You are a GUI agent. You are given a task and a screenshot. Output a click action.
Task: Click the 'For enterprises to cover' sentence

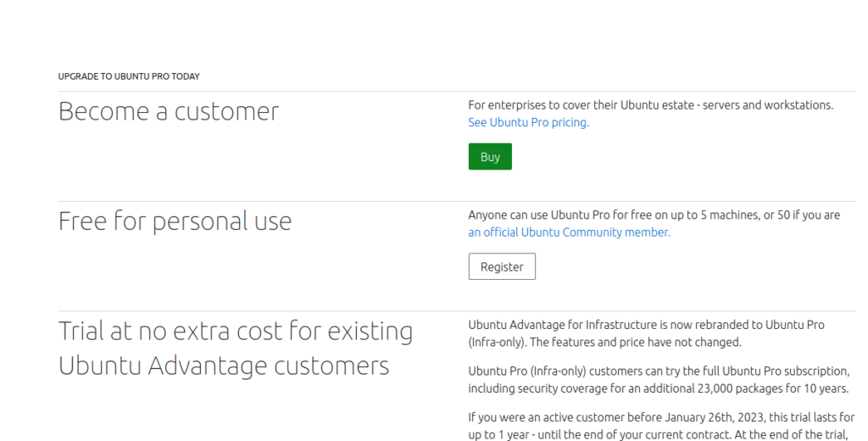click(x=576, y=105)
